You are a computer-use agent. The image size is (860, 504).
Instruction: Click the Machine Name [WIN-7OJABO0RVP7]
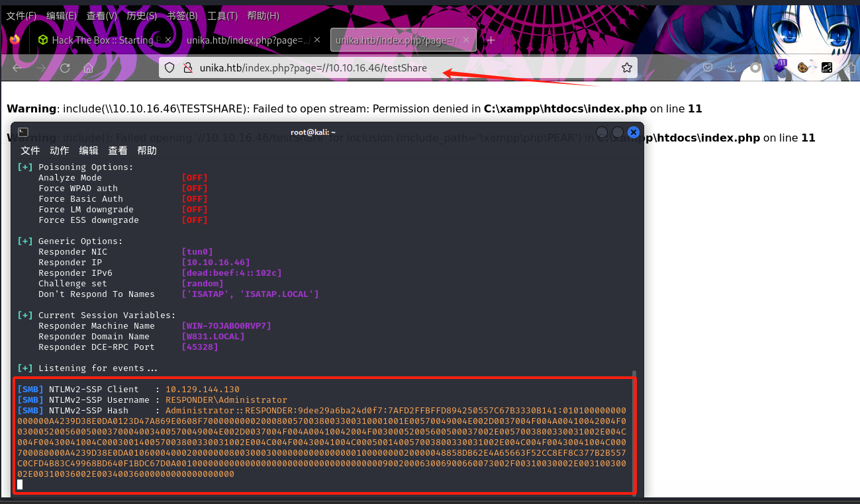point(226,326)
